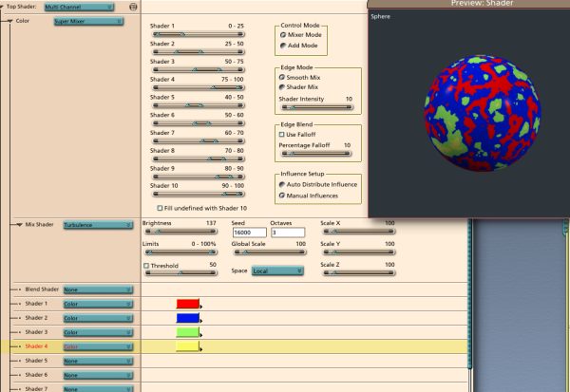This screenshot has width=570, height=392.
Task: Choose Auto Distribute Influence option
Action: tap(282, 184)
